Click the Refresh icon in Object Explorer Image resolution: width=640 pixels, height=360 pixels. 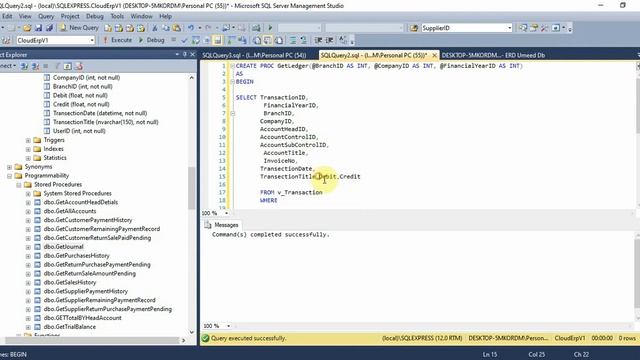[x=67, y=66]
